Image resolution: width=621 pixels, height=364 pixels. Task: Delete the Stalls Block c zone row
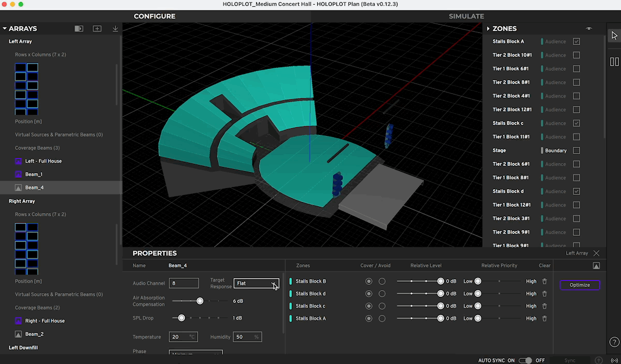[544, 306]
